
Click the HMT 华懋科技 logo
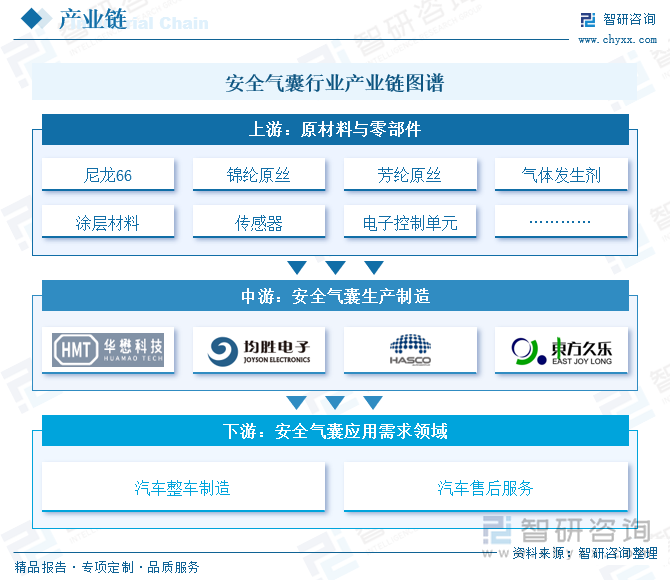click(108, 350)
